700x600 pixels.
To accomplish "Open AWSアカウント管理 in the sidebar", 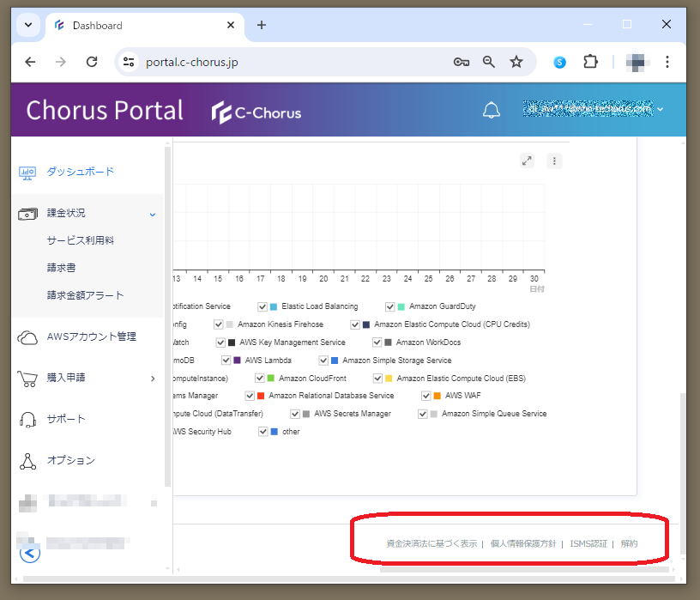I will (91, 336).
